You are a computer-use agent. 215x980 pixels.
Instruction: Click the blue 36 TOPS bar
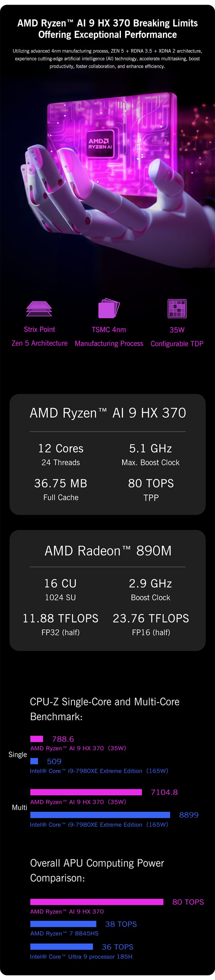tap(62, 947)
